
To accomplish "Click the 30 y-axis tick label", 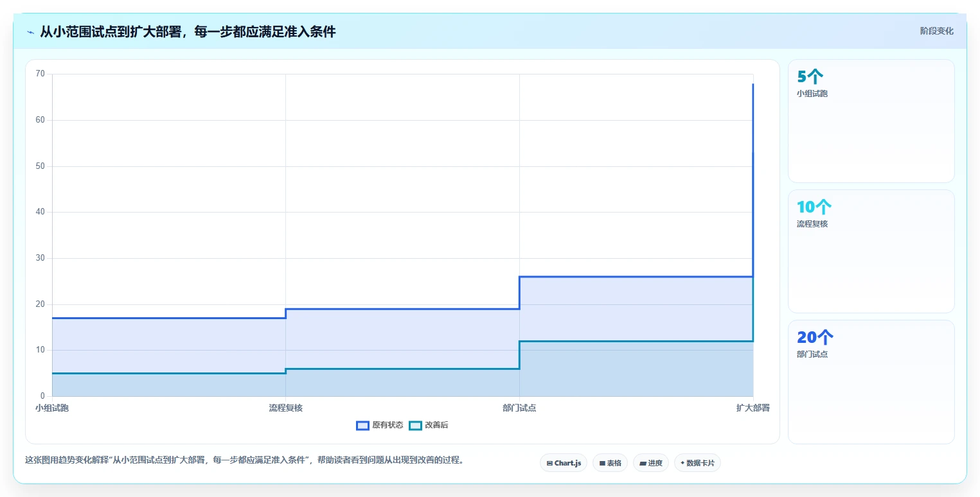I will [x=40, y=258].
